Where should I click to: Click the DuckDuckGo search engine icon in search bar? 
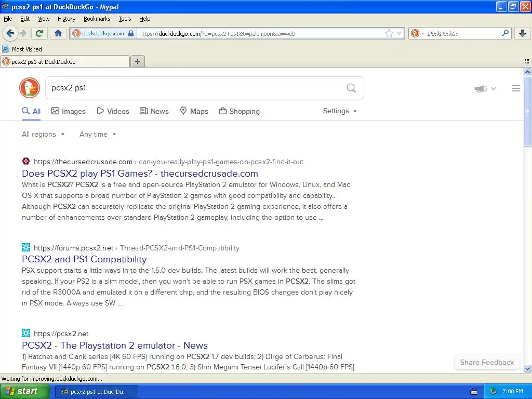click(415, 33)
